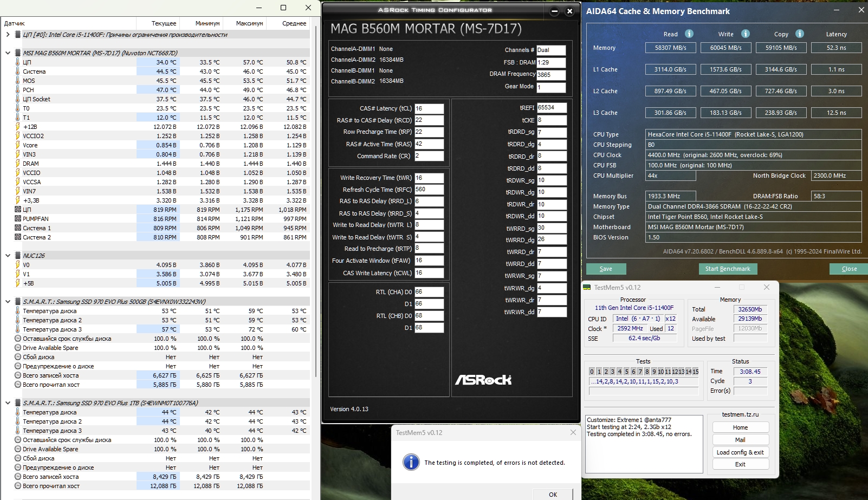Click the chip icon of the Intel Core i5-11400F sensor group

click(x=18, y=35)
